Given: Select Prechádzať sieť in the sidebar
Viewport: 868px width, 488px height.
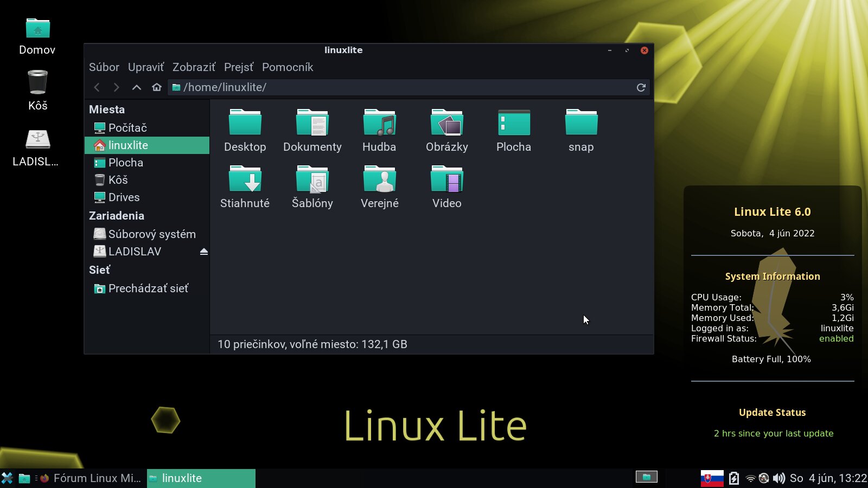Looking at the screenshot, I should click(x=148, y=288).
